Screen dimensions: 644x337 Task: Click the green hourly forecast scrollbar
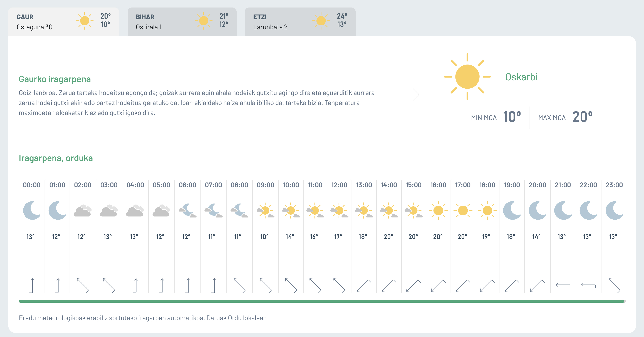click(x=322, y=301)
